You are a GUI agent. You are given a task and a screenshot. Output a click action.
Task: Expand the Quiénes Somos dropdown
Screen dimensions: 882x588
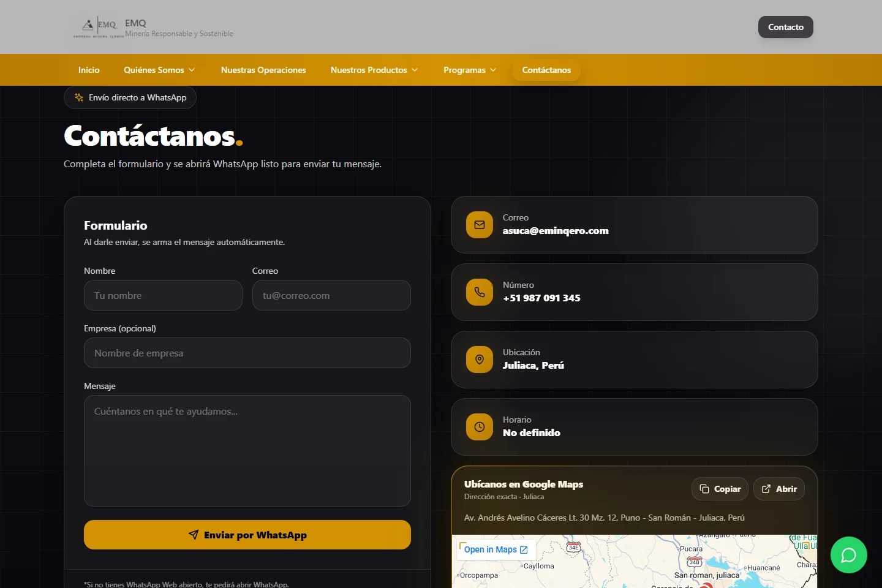tap(159, 70)
